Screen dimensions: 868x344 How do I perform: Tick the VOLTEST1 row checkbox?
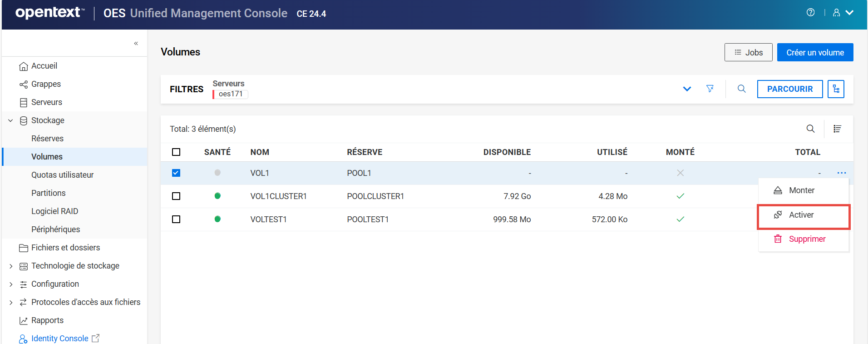[x=176, y=219]
